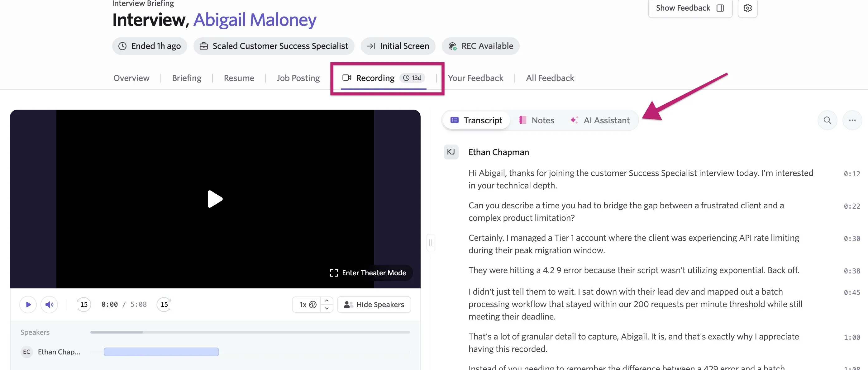
Task: Decrease playback speed with down chevron
Action: pos(327,308)
